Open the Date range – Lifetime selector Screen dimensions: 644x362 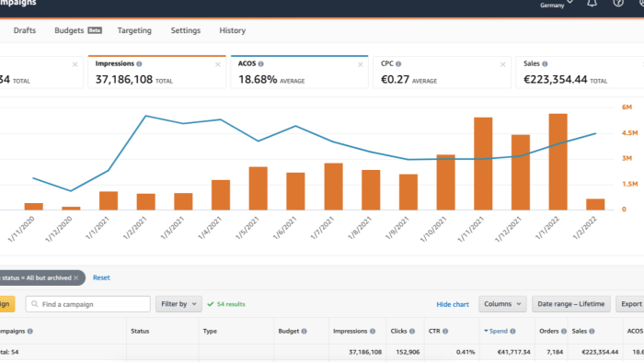(571, 304)
